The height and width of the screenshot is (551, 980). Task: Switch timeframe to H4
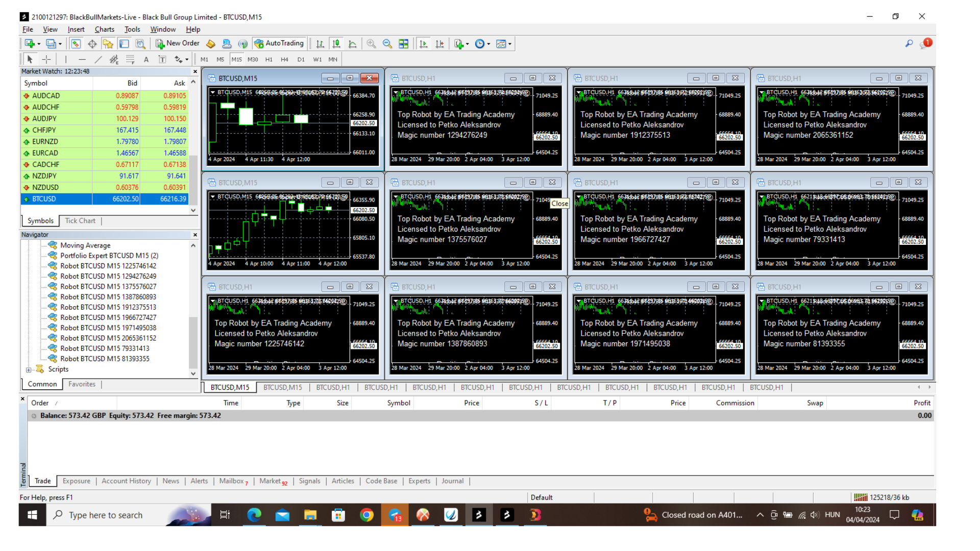tap(285, 60)
